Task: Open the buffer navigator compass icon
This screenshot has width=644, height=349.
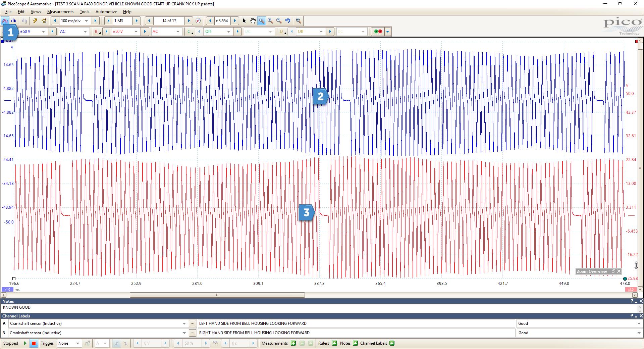Action: point(198,21)
